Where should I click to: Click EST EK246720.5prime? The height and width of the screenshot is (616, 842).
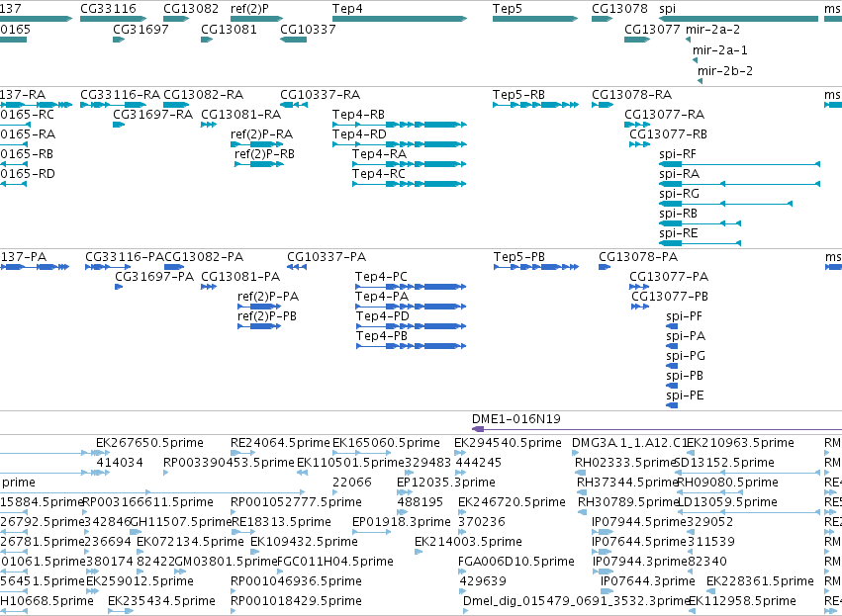point(462,512)
